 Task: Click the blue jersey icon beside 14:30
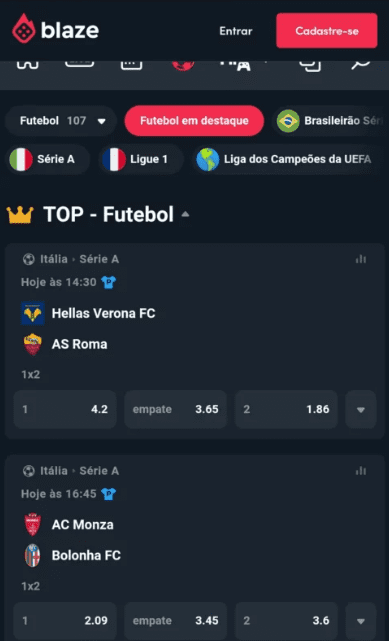[109, 282]
